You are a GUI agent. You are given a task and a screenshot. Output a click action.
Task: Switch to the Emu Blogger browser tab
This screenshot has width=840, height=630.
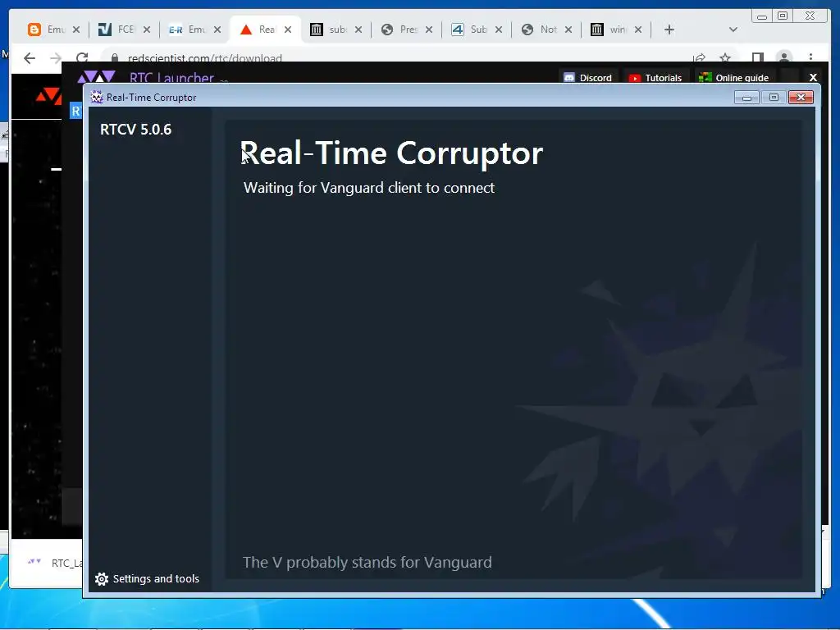tap(47, 30)
